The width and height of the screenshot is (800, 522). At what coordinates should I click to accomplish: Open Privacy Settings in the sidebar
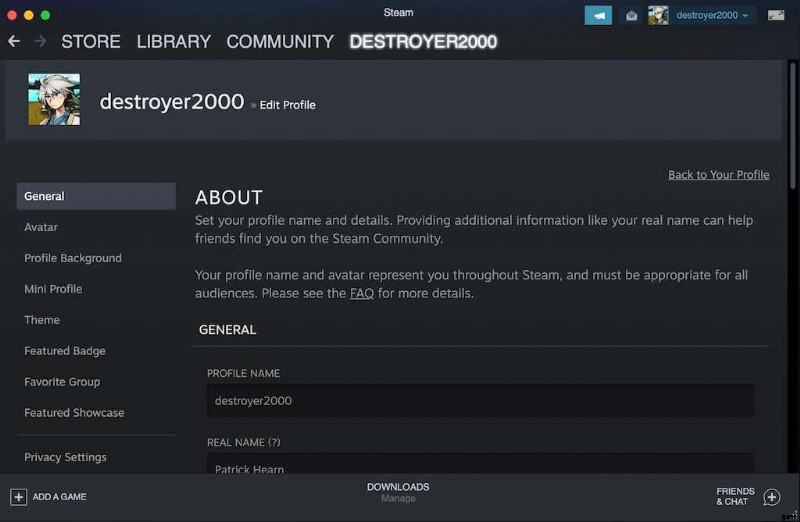65,457
